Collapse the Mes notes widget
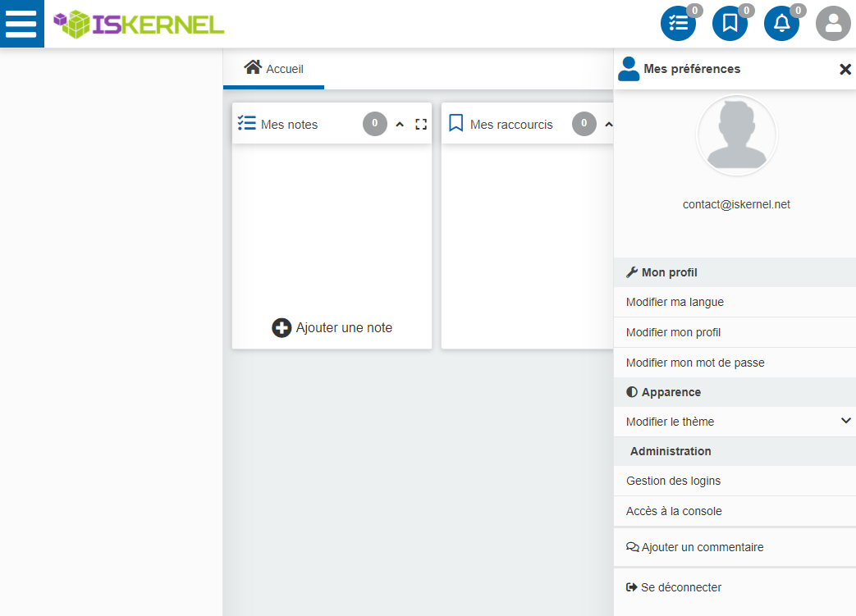The image size is (856, 616). point(400,125)
